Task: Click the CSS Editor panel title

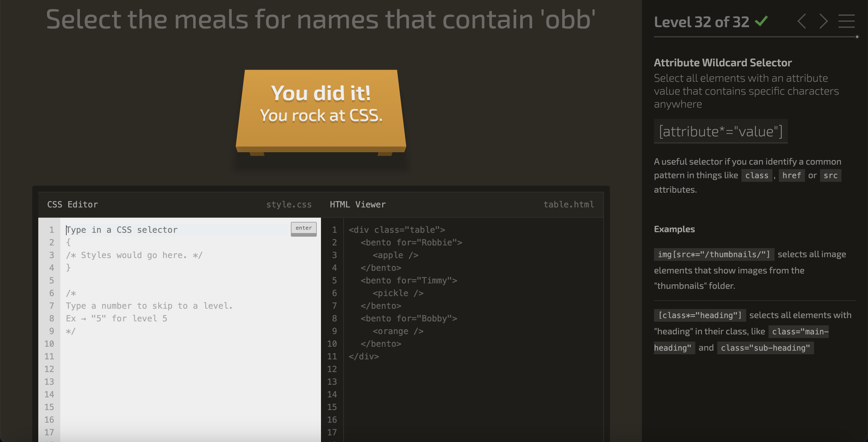Action: pyautogui.click(x=72, y=205)
